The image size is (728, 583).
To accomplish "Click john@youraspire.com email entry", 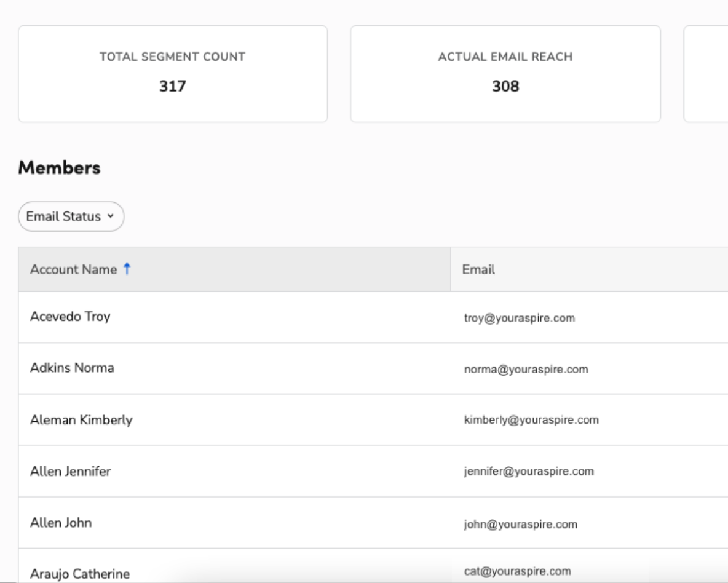I will point(520,524).
